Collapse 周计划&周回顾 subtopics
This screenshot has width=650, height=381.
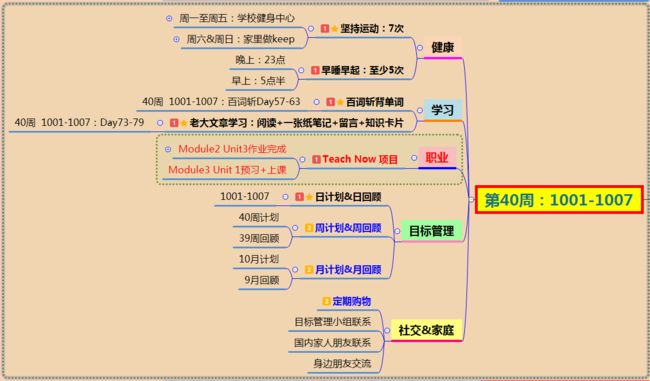pyautogui.click(x=295, y=228)
